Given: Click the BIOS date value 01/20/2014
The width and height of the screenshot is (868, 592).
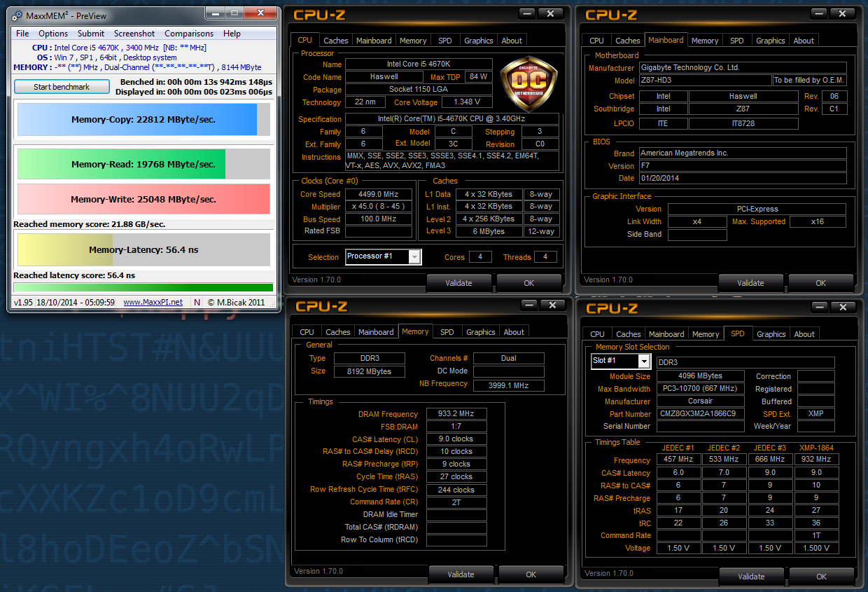Looking at the screenshot, I should 743,179.
